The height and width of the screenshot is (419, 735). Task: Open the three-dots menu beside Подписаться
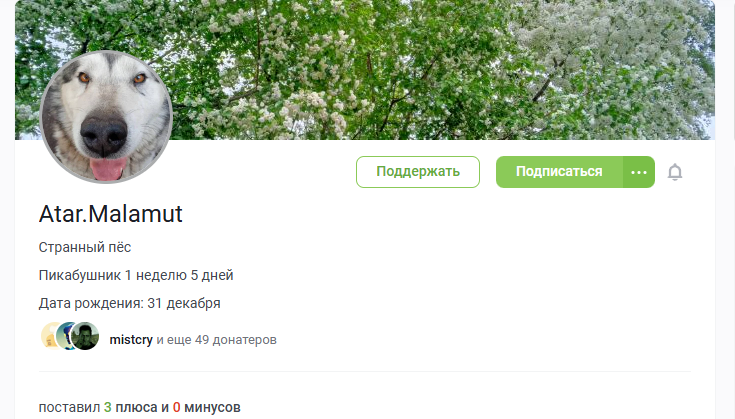639,172
